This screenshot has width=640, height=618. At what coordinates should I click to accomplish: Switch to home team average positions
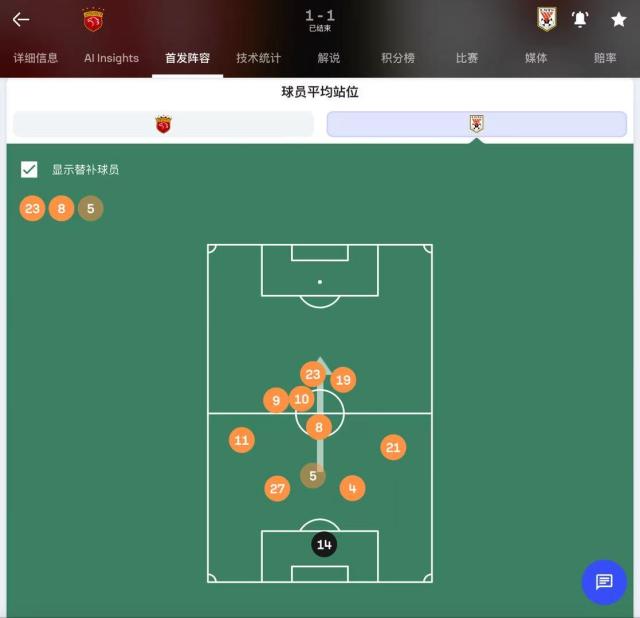(163, 124)
